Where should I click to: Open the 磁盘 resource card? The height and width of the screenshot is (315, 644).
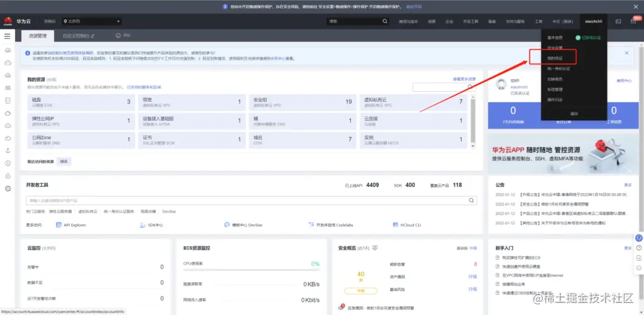[80, 102]
